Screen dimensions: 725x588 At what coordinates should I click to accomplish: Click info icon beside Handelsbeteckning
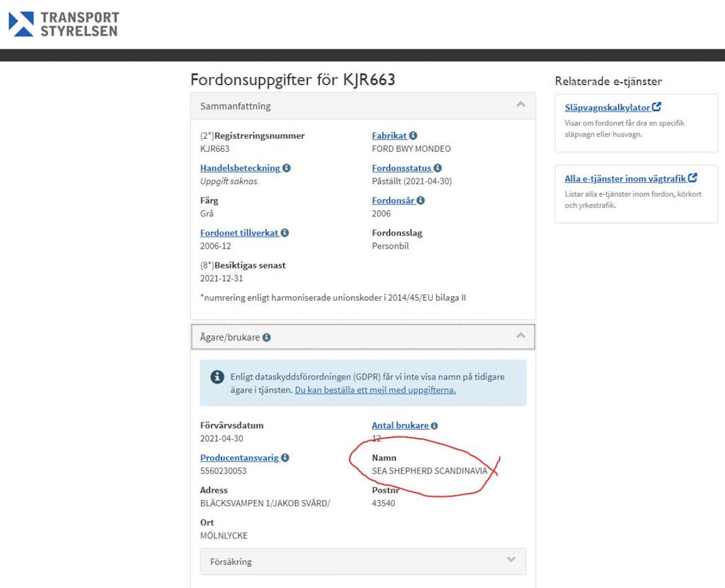tap(286, 168)
